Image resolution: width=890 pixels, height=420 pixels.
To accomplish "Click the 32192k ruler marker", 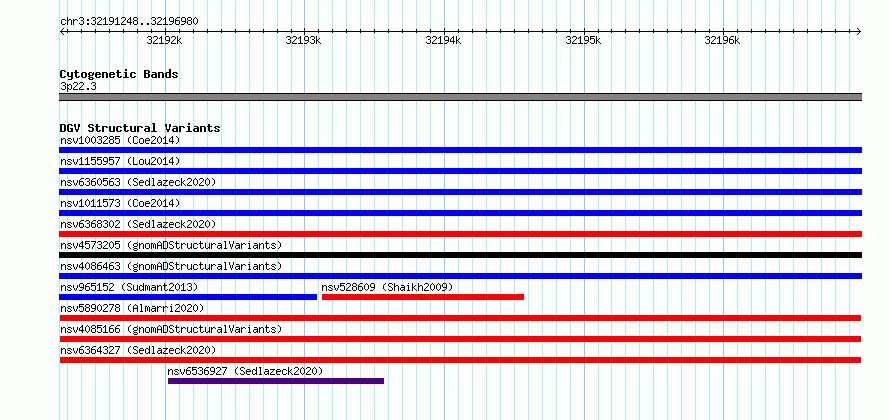I will pos(165,40).
